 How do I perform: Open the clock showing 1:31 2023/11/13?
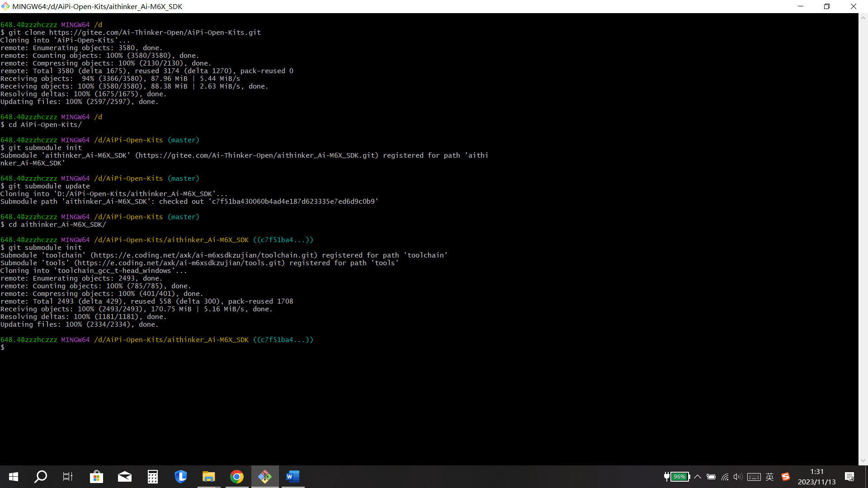point(816,477)
